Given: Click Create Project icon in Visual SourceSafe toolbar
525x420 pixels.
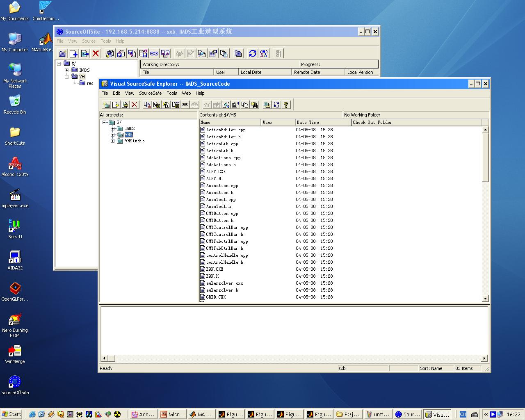Looking at the screenshot, I should point(106,105).
